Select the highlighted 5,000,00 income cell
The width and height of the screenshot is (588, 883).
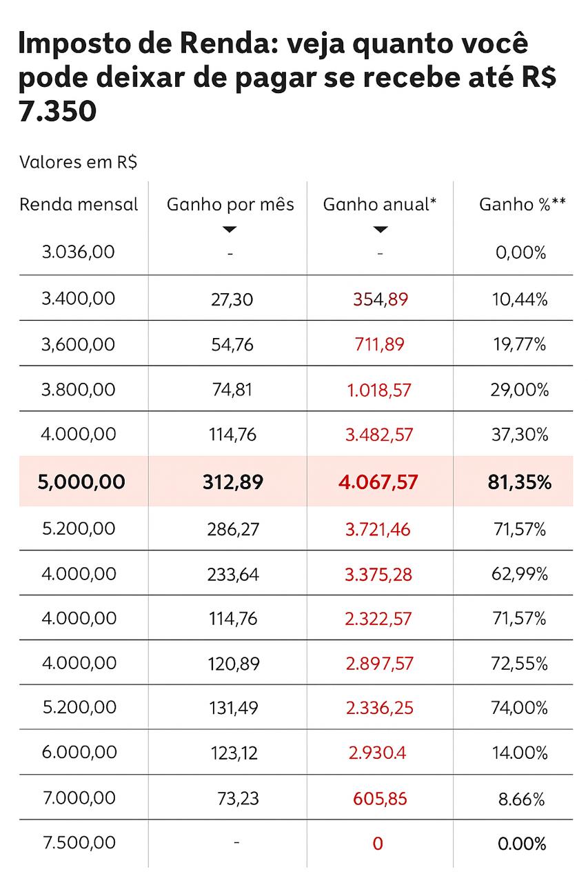[x=81, y=482]
